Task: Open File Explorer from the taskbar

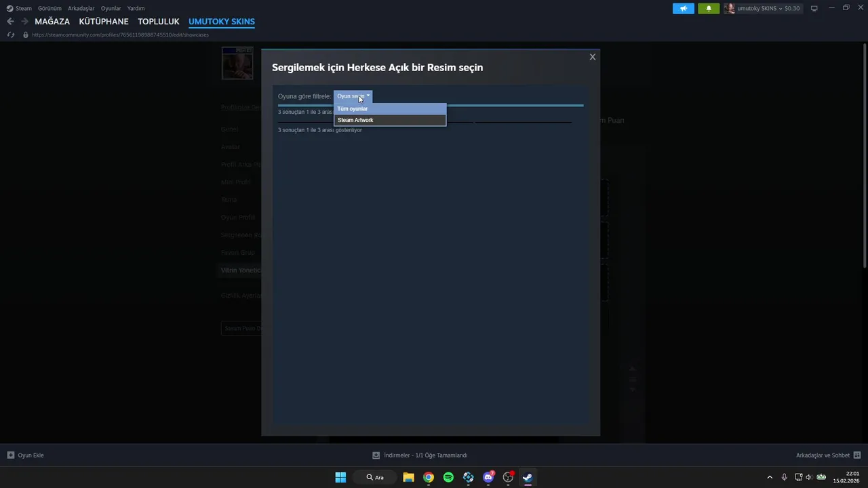Action: coord(408,477)
